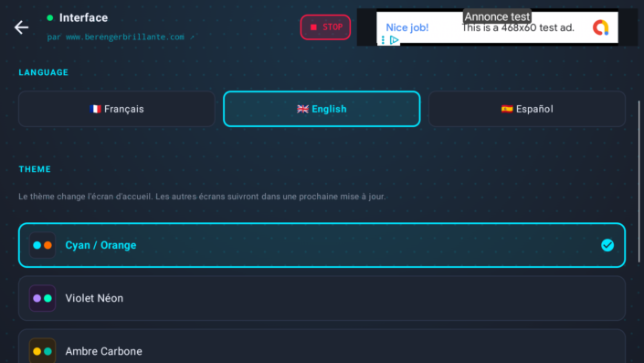Click the UK flag icon
Screen dimensions: 644x363
click(302, 109)
